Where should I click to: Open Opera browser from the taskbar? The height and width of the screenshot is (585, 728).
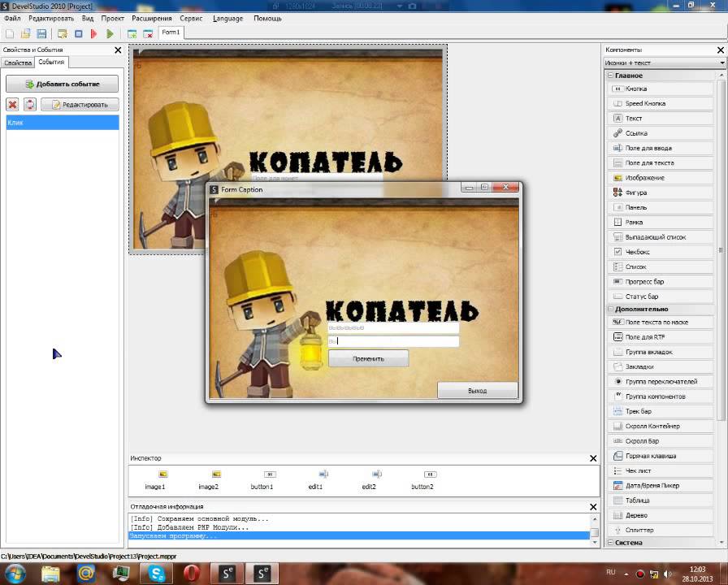click(191, 574)
